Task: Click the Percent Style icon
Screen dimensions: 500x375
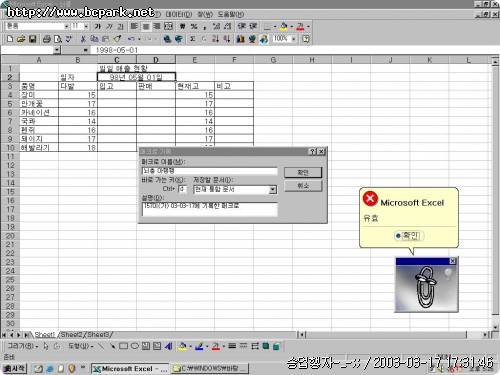Action: click(x=194, y=26)
